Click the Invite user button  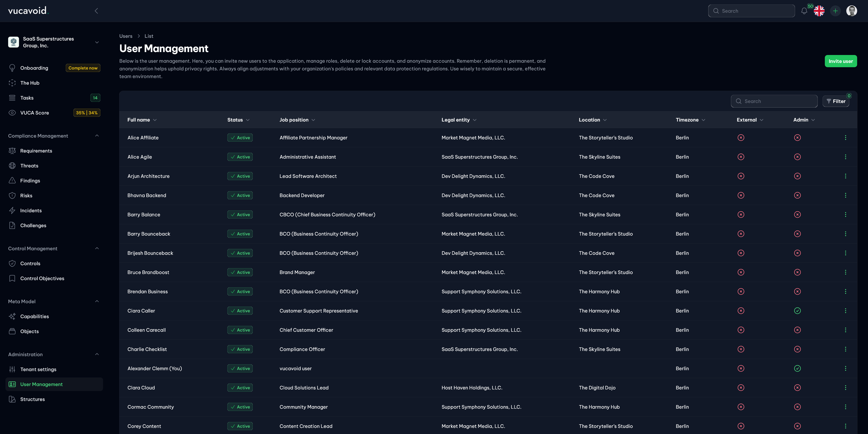841,61
